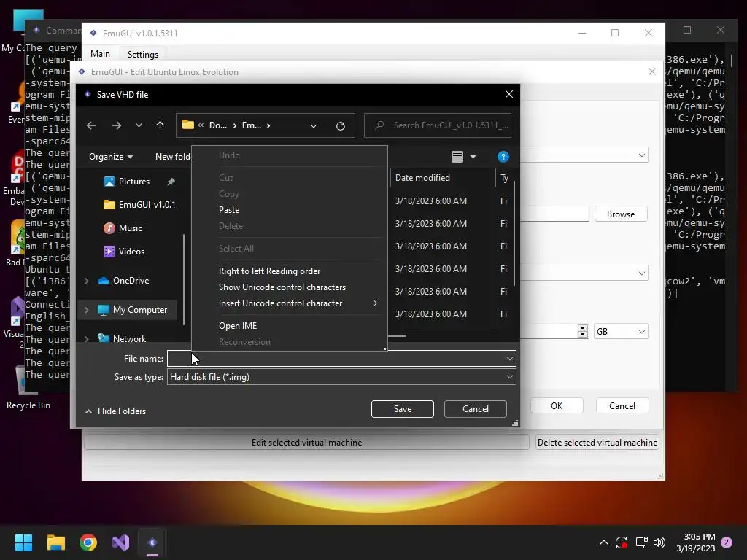Click Cancel in the Edit VM window
747x560 pixels.
coord(622,405)
